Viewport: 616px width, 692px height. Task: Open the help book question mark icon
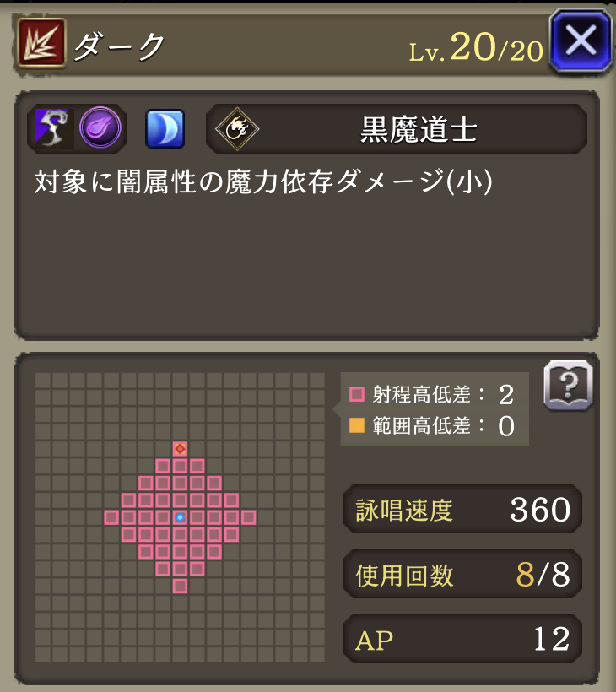point(569,386)
